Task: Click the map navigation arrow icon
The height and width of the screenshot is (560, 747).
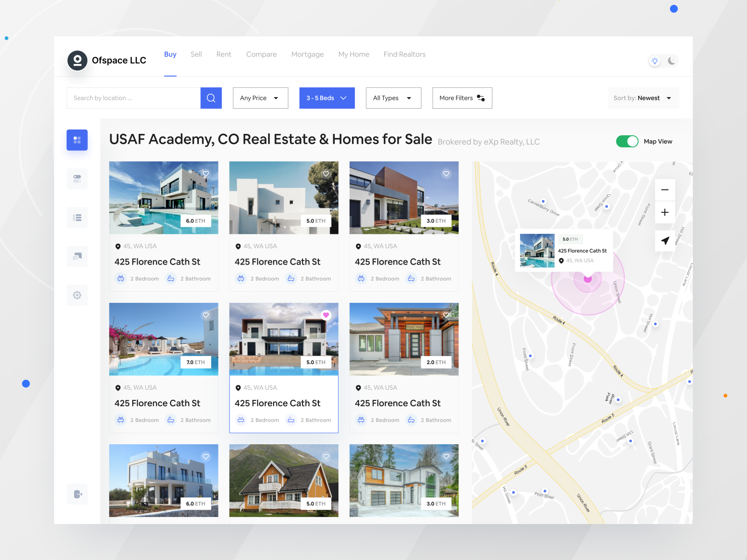Action: (664, 241)
